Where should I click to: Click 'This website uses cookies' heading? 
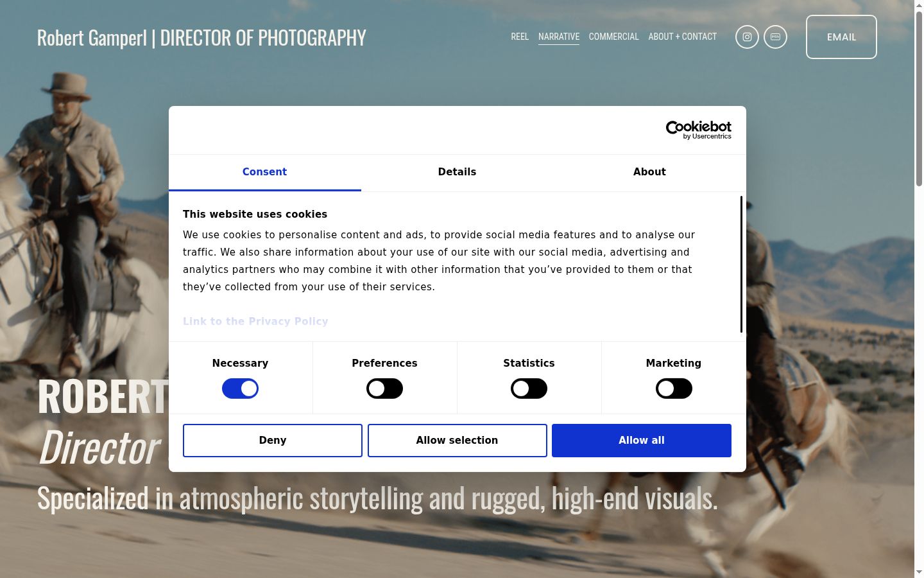point(255,215)
